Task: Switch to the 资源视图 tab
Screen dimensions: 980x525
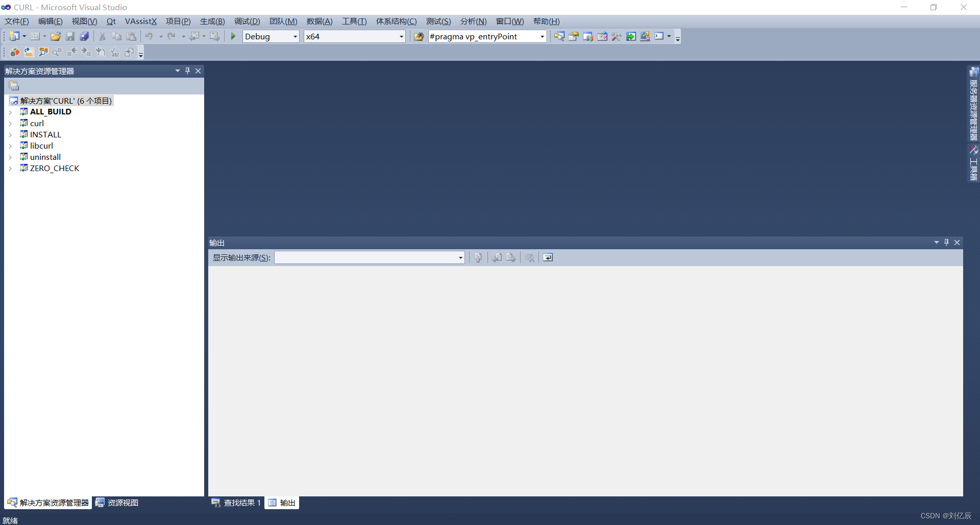Action: [117, 503]
